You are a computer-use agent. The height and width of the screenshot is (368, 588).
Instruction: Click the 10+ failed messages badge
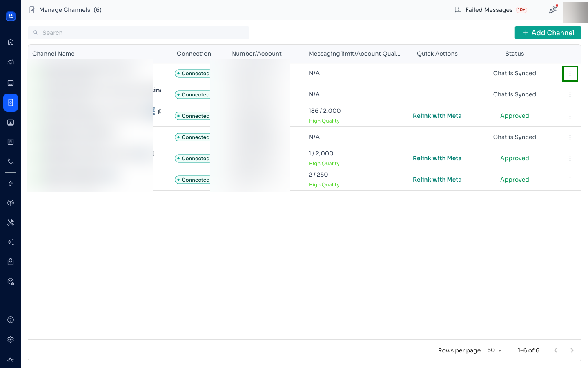(521, 10)
